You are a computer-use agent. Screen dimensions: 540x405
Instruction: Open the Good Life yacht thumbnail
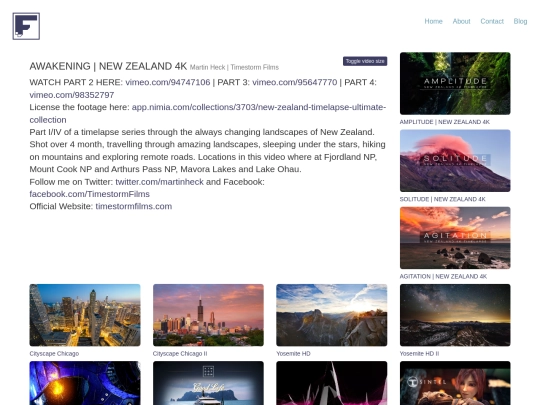(x=208, y=383)
